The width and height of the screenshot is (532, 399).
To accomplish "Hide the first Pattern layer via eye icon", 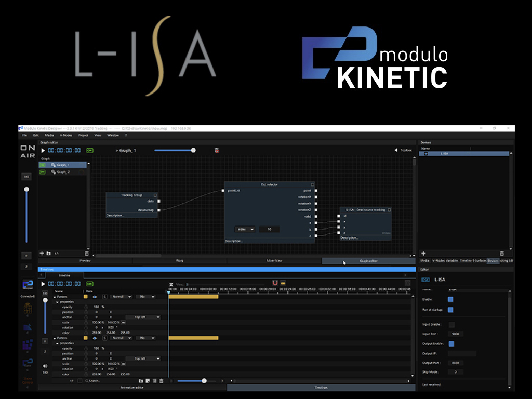I will [x=95, y=297].
